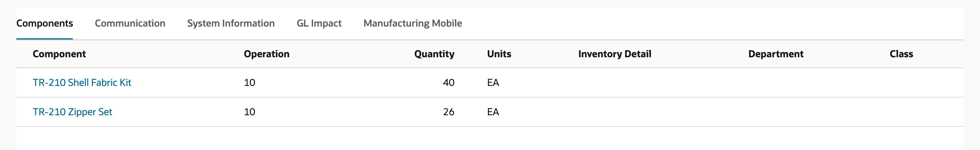This screenshot has height=150, width=980.
Task: Select quantity 40 cell for Shell Fabric Kit
Action: tap(448, 82)
